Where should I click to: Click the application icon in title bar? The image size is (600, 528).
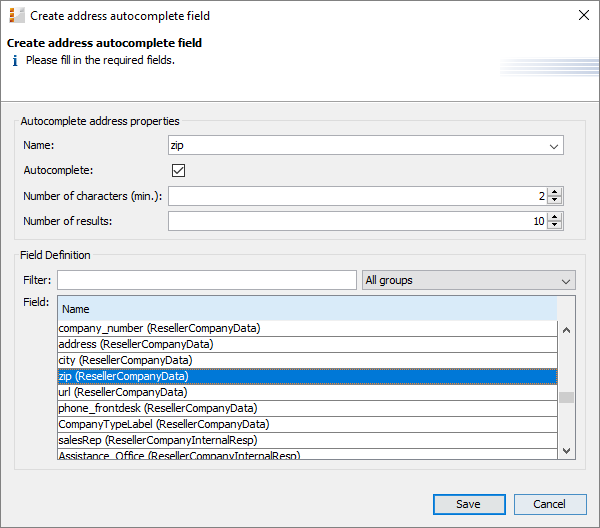[16, 16]
